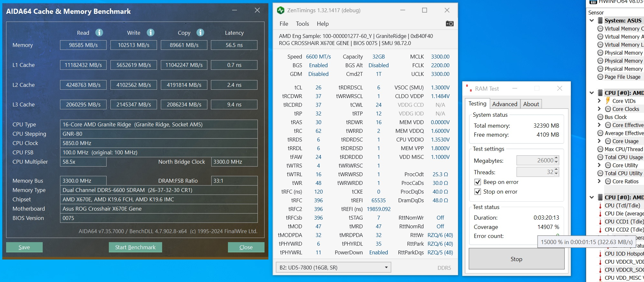Screen dimensions: 644x282
Task: Click the Write info icon in AIDA64
Action: click(x=150, y=32)
